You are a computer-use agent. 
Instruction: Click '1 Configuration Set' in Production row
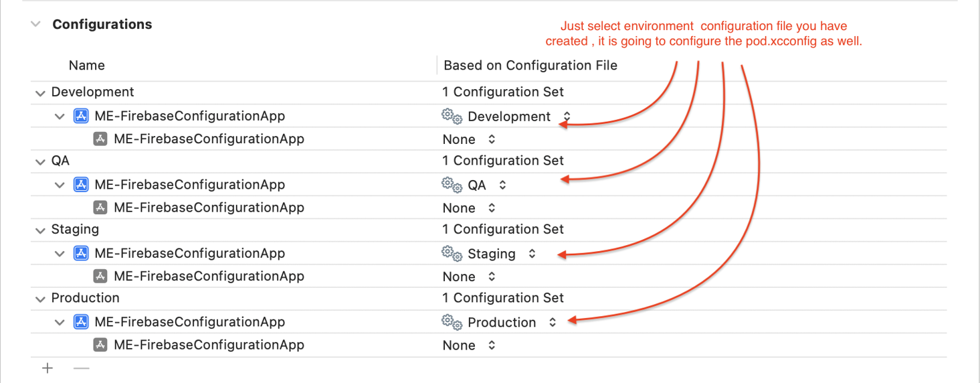click(503, 298)
